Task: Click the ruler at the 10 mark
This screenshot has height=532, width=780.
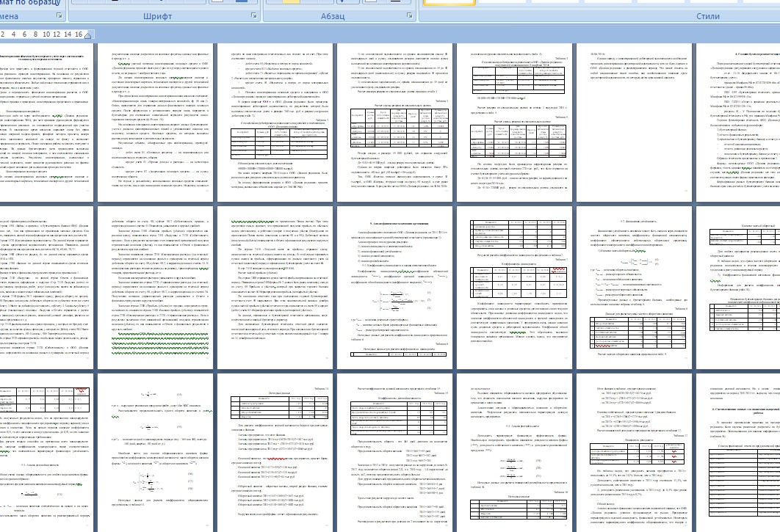Action: [46, 34]
